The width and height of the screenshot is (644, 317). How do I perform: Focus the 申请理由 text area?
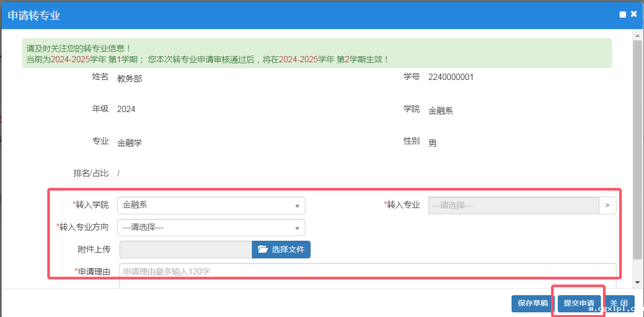[x=368, y=274]
